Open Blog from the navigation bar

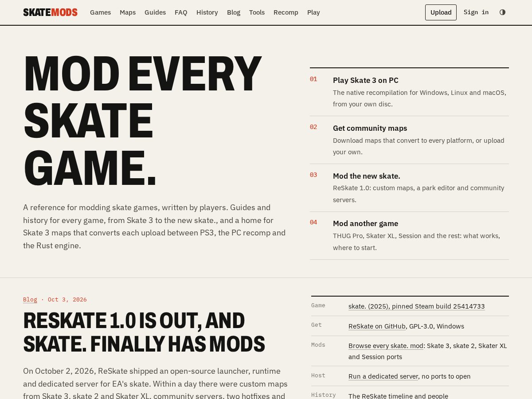[x=234, y=12]
